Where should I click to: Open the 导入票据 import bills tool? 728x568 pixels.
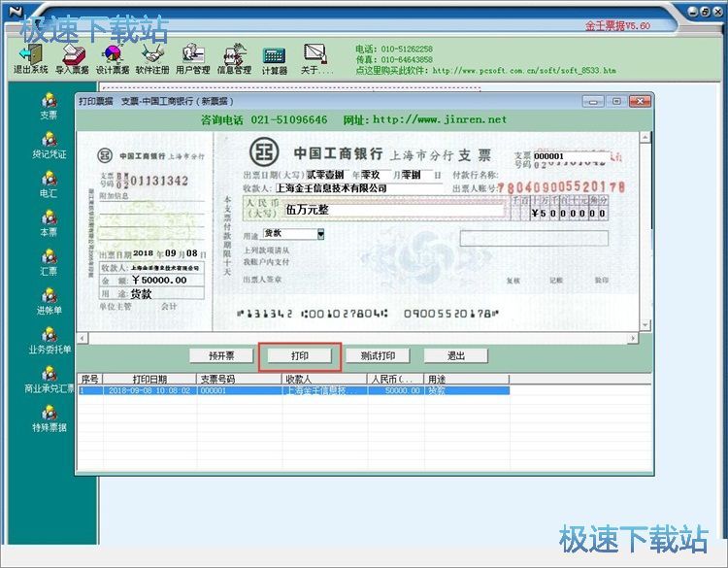(x=72, y=59)
